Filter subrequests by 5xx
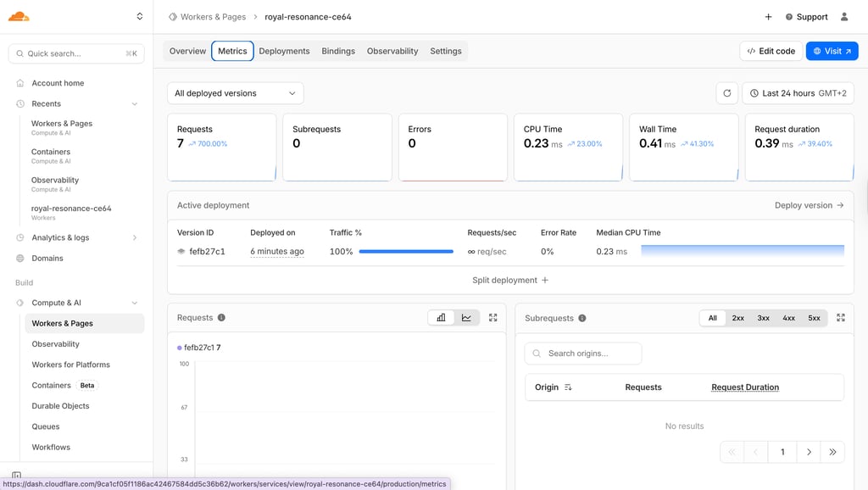The width and height of the screenshot is (868, 490). point(815,319)
